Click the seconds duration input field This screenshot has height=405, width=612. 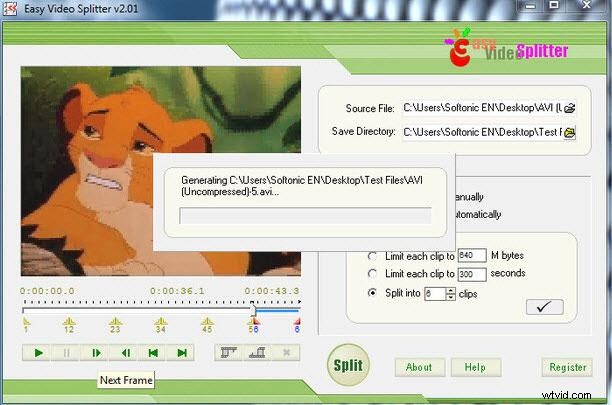pyautogui.click(x=472, y=274)
